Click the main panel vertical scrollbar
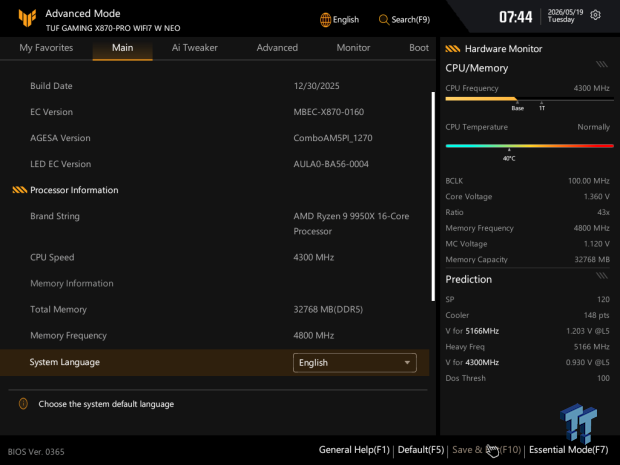The height and width of the screenshot is (465, 620). point(433,197)
